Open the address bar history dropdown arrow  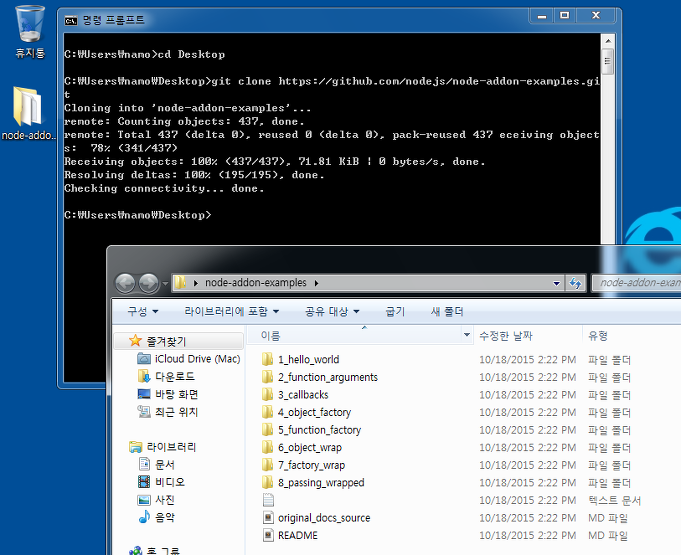point(556,284)
